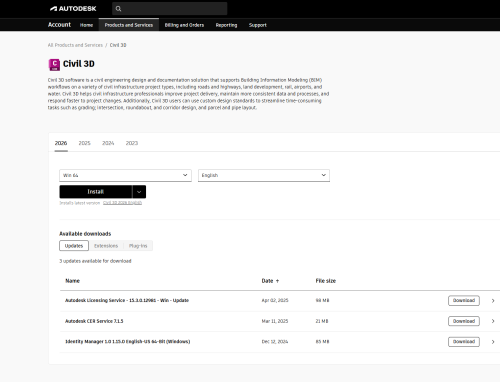Click the Mar 11, 2025 date
This screenshot has width=500, height=382.
(x=275, y=321)
